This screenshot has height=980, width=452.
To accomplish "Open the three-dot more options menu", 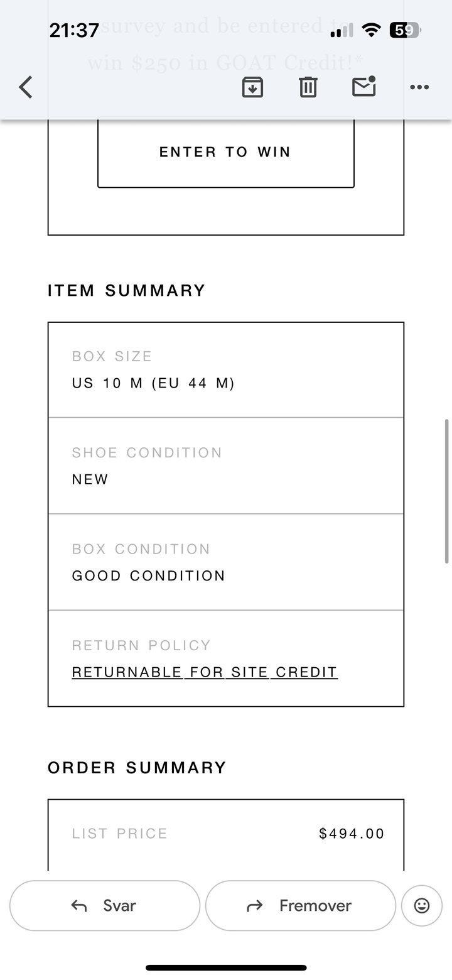I will (419, 87).
